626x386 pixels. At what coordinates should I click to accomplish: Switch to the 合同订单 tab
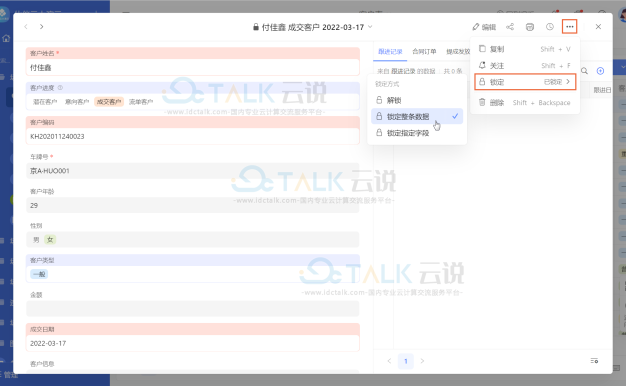[x=424, y=51]
